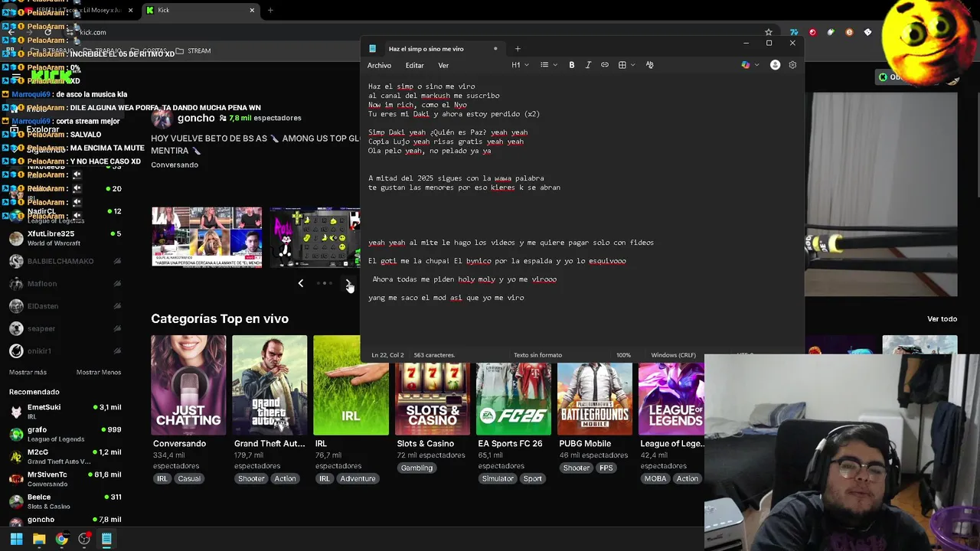Switch to the Kick browser tab
The height and width of the screenshot is (551, 980).
pyautogui.click(x=199, y=10)
